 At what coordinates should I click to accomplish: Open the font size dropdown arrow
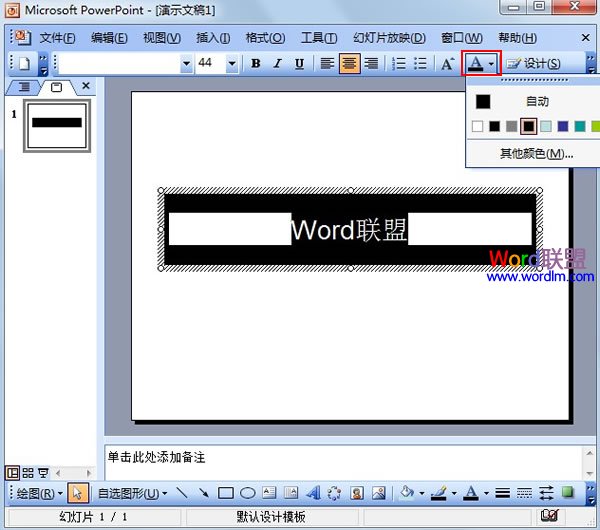pos(232,63)
